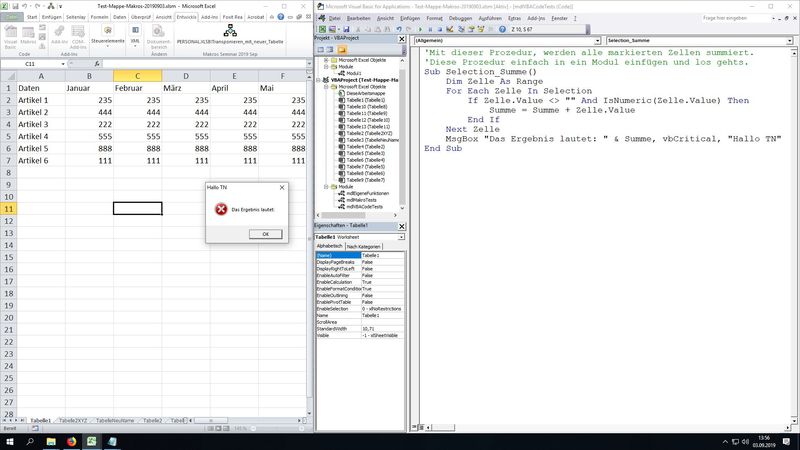The height and width of the screenshot is (450, 800).
Task: Click the fx insert function icon
Action: click(97, 64)
